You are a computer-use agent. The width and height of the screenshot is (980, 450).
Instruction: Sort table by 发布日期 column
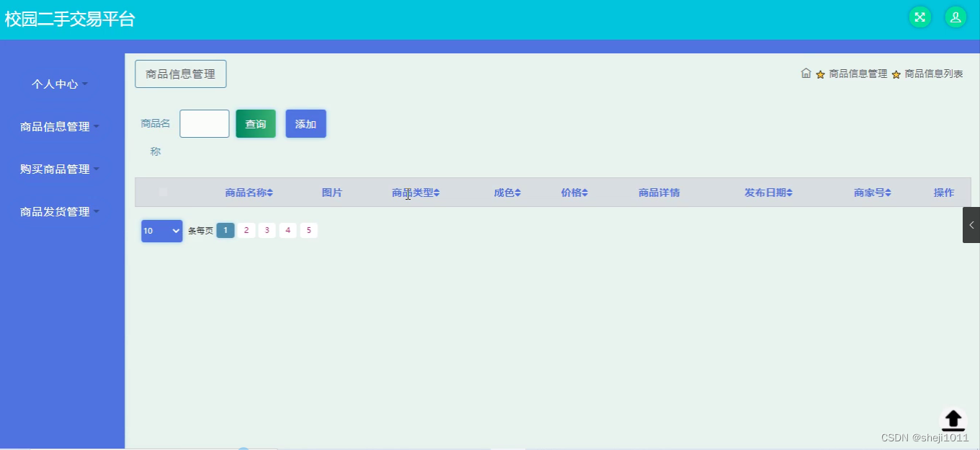(x=768, y=193)
